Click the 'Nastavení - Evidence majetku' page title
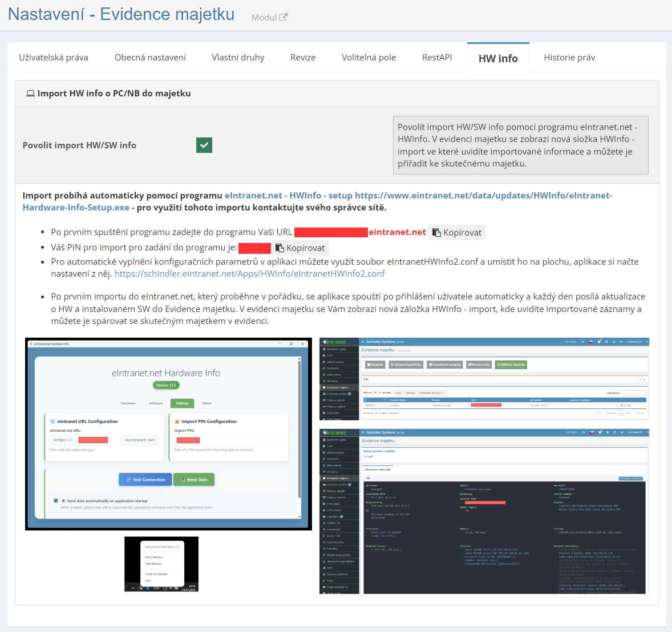The height and width of the screenshot is (632, 672). pyautogui.click(x=122, y=14)
